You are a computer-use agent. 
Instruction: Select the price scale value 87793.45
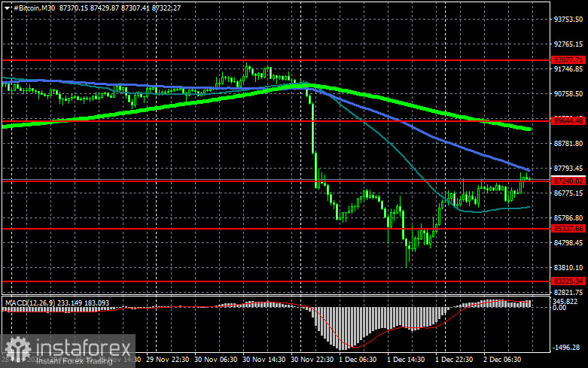pos(568,169)
